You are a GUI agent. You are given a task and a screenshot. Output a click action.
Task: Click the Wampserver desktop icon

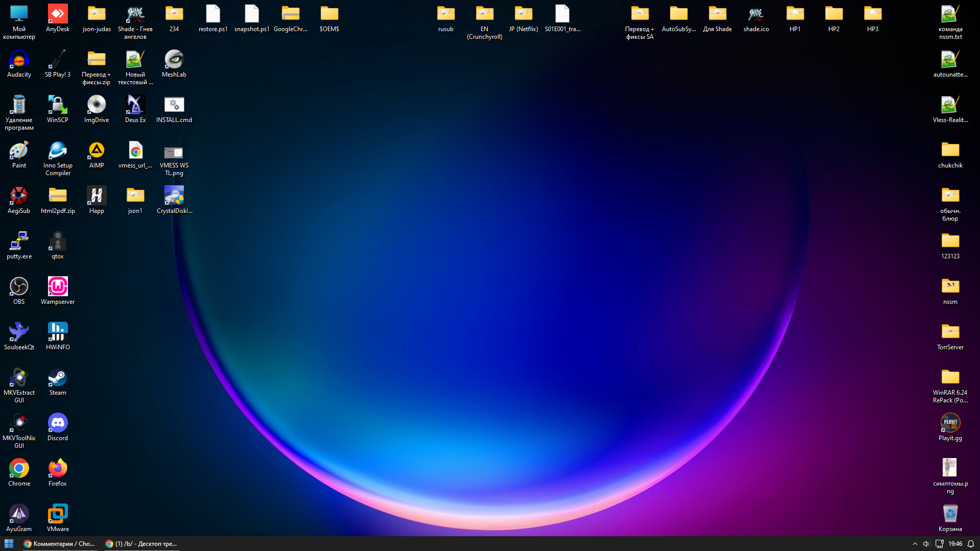[x=58, y=287]
